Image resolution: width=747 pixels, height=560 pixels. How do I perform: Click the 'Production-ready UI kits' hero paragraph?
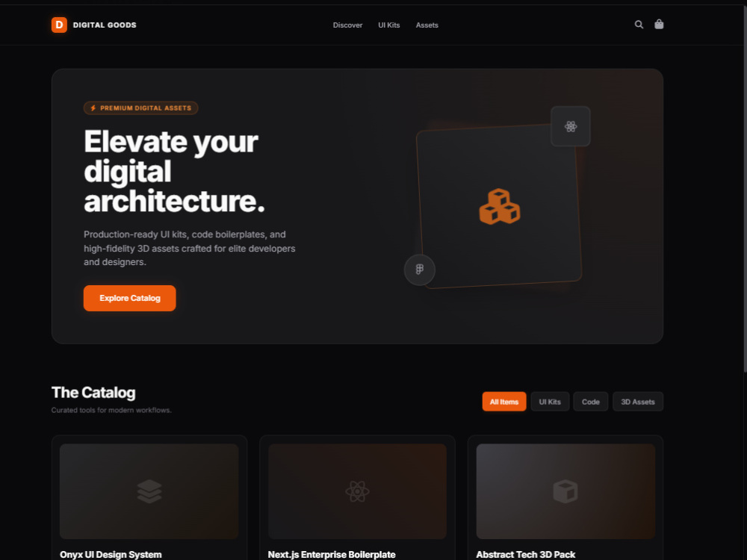pos(190,248)
